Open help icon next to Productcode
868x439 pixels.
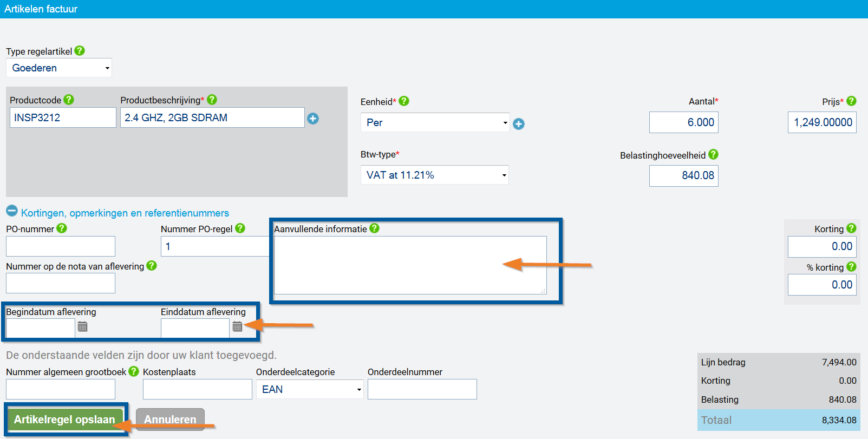69,100
